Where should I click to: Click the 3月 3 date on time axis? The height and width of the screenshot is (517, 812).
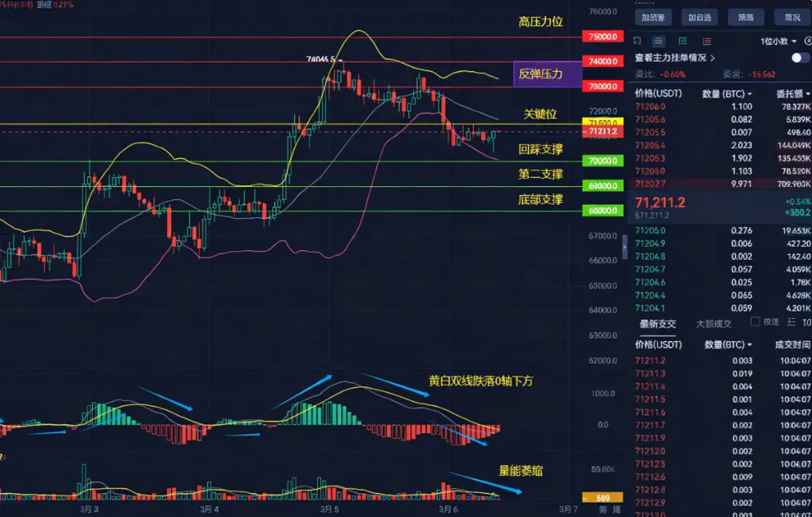89,510
